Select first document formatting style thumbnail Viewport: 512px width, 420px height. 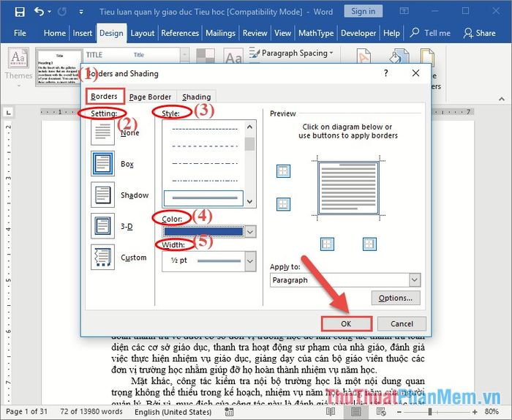pyautogui.click(x=59, y=67)
